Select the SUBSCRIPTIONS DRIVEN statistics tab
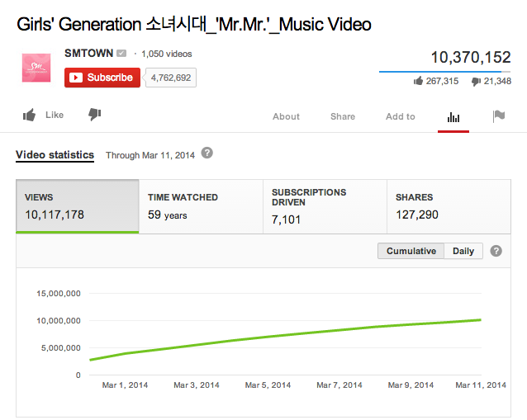This screenshot has width=527, height=420. coord(325,206)
